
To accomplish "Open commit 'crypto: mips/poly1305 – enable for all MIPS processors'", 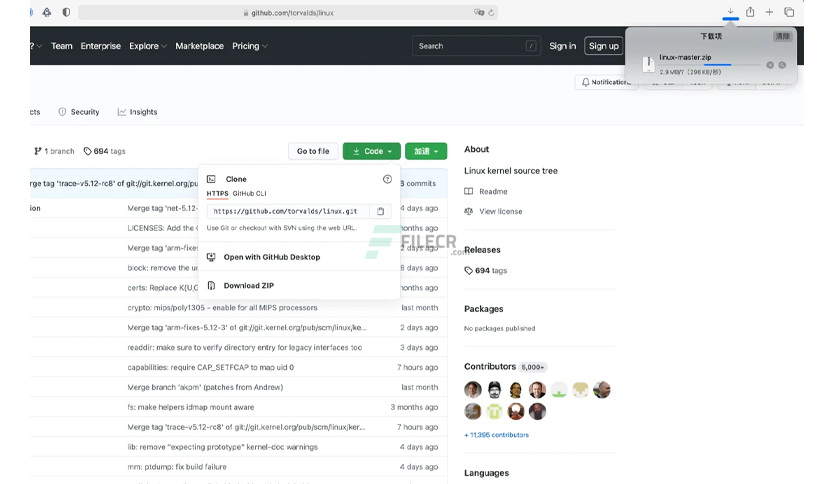I will pos(222,308).
